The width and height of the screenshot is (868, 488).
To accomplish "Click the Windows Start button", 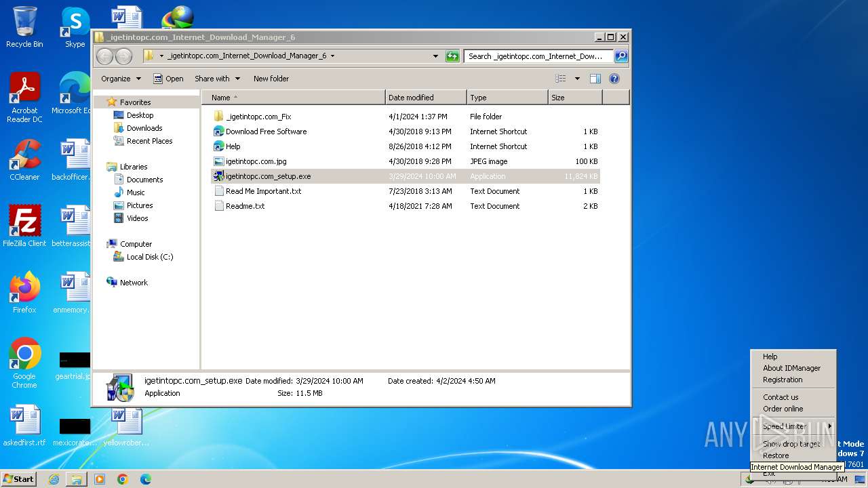I will coord(19,479).
